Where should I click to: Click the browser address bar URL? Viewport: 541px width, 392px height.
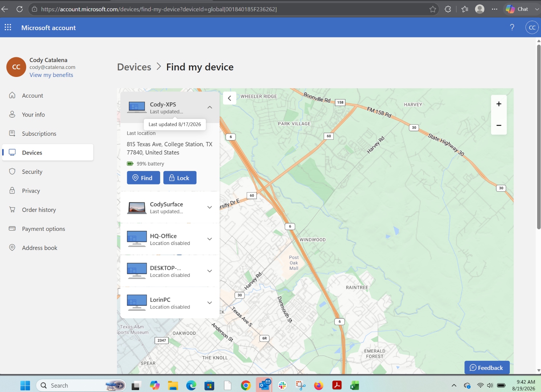pyautogui.click(x=159, y=9)
